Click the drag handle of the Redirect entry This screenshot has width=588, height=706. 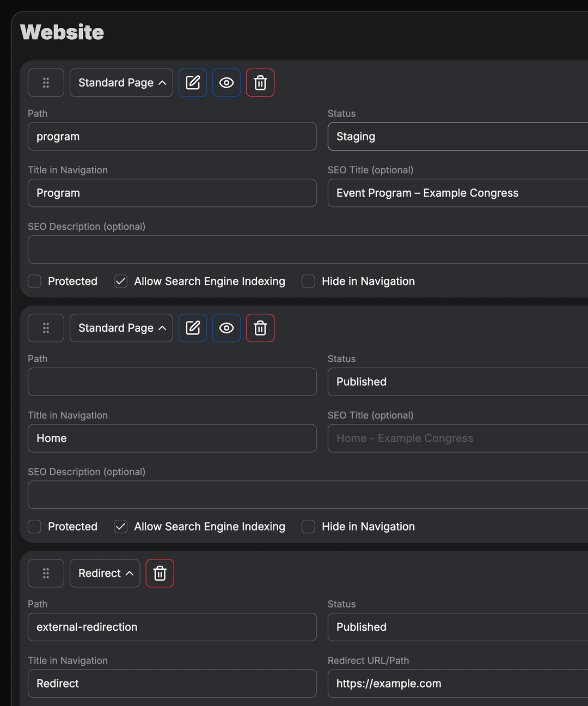click(46, 573)
